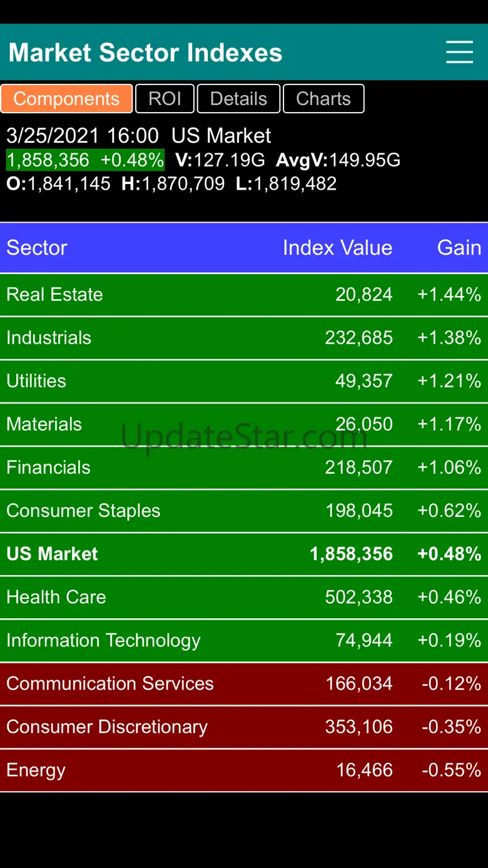Image resolution: width=488 pixels, height=868 pixels.
Task: Open the Details tab
Action: pos(238,99)
